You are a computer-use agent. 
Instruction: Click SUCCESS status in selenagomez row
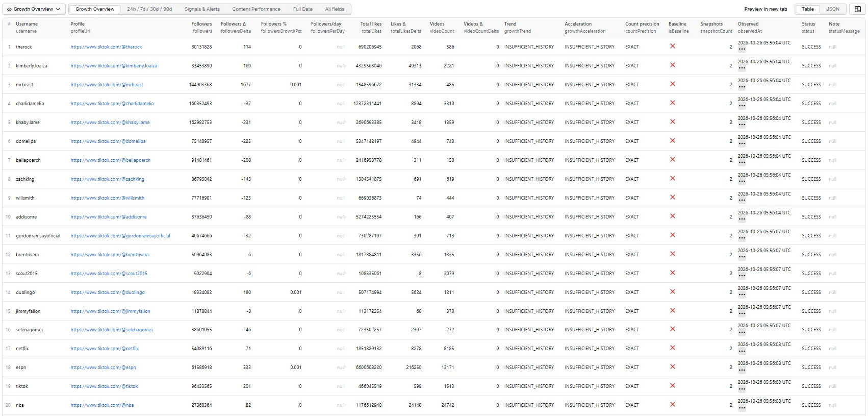[811, 330]
